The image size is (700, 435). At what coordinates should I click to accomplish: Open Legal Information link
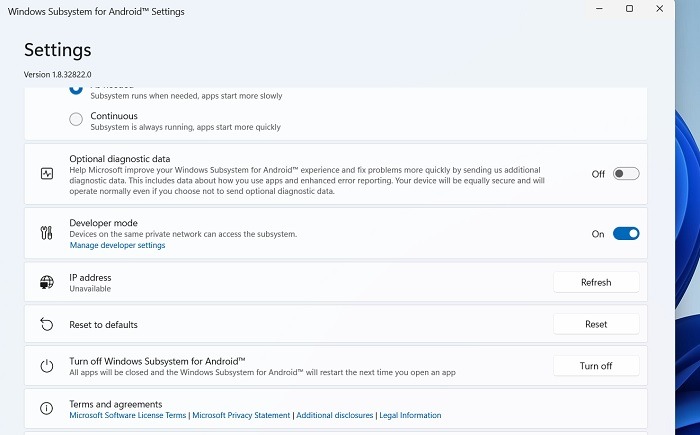tap(410, 415)
